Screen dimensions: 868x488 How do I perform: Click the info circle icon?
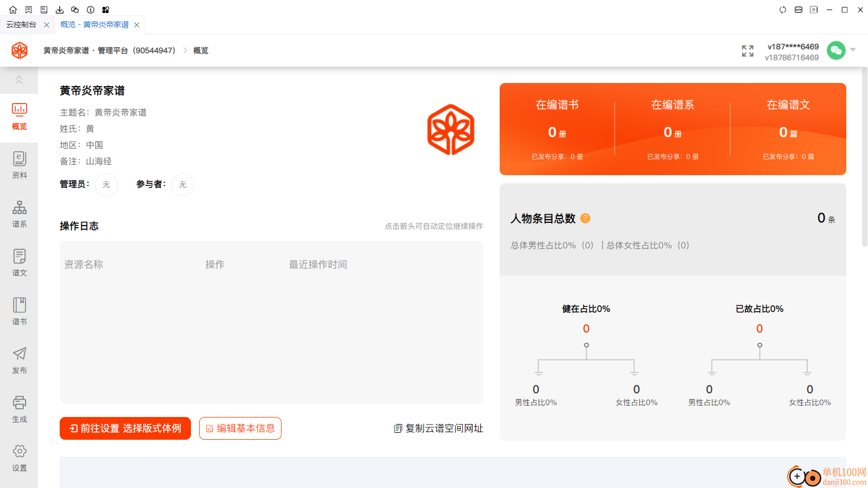[x=91, y=10]
